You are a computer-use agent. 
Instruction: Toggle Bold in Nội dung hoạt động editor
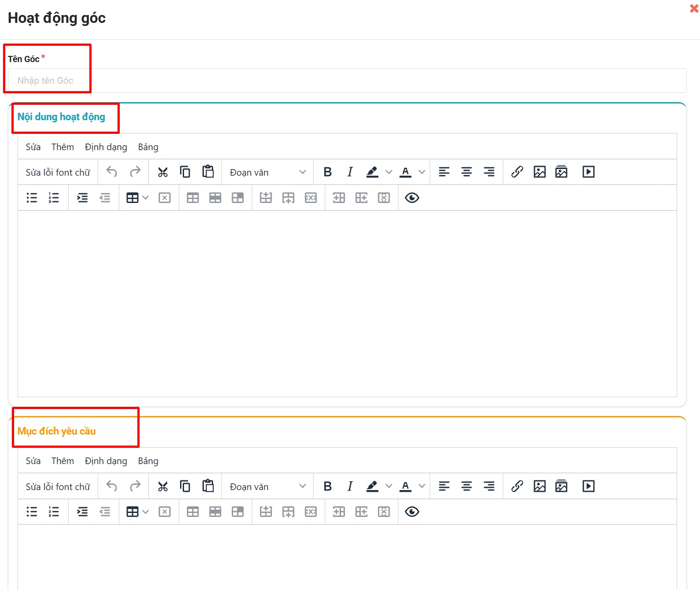point(328,172)
